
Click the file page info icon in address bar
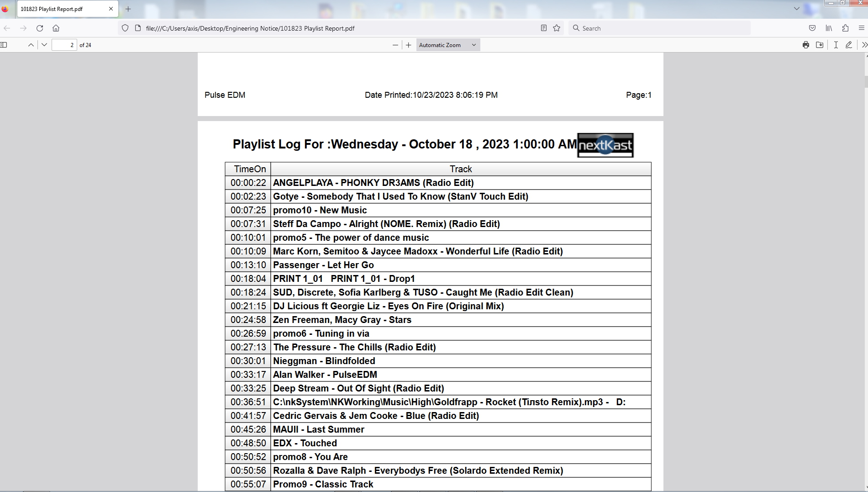pos(138,28)
